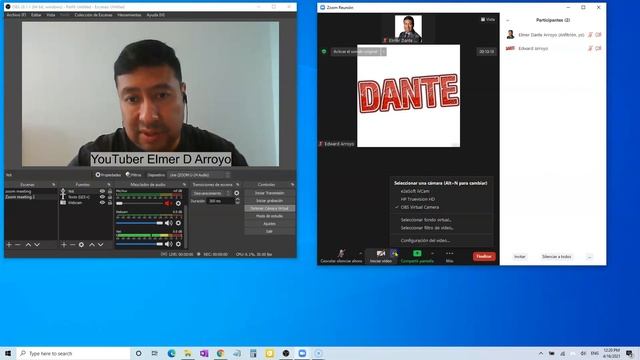The height and width of the screenshot is (360, 640).
Task: Open Colección de Escenas menu
Action: pos(93,15)
